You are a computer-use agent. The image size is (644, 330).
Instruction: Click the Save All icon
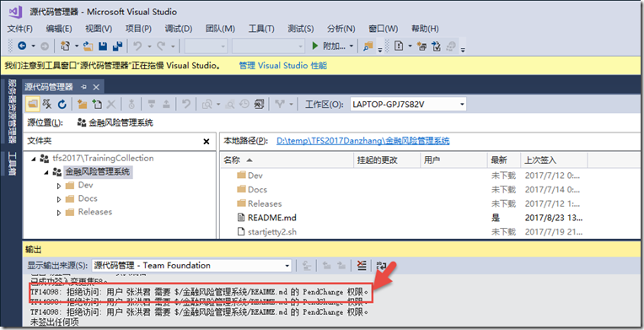pos(117,46)
